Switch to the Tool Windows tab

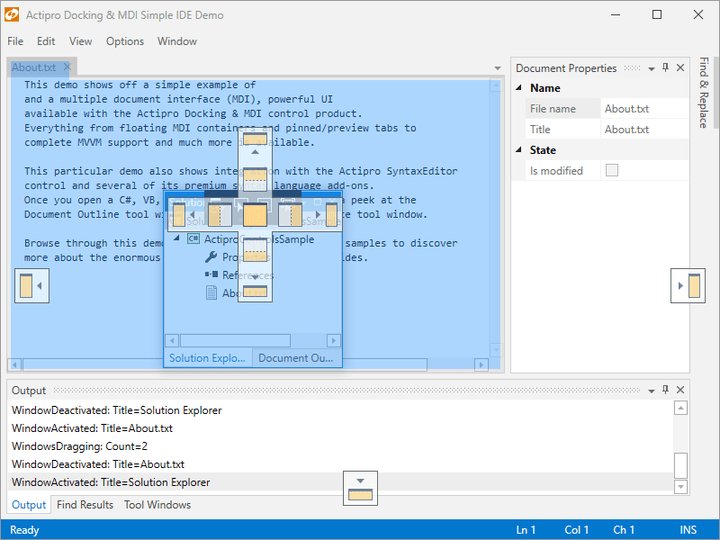point(157,505)
